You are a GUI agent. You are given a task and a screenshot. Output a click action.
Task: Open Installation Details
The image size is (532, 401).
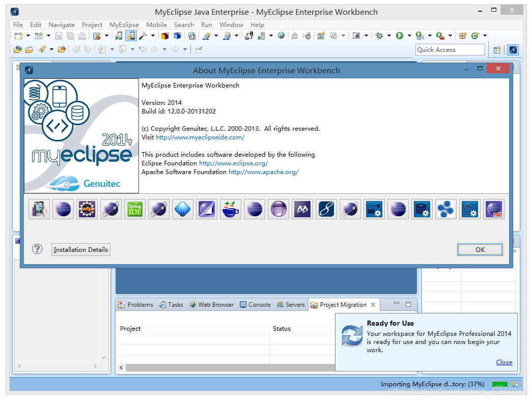tap(80, 249)
